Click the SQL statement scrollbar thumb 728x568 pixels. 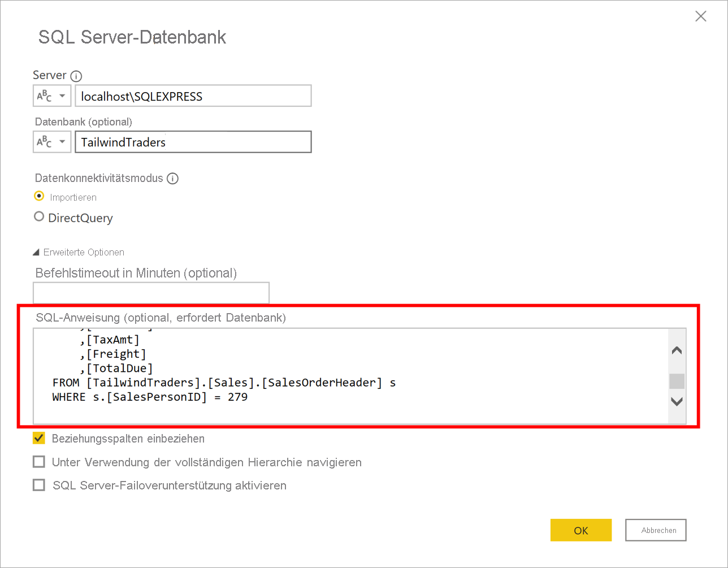677,381
